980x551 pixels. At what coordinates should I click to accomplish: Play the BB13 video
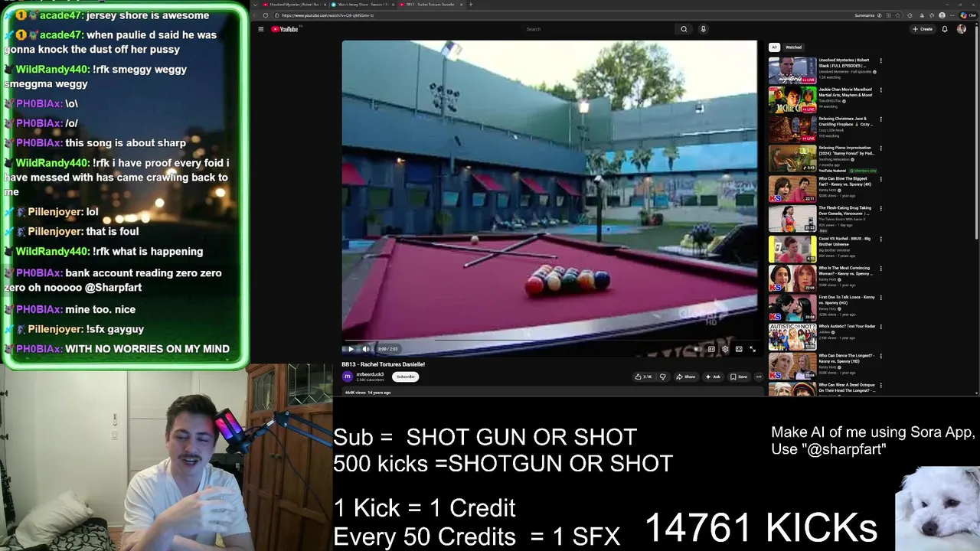351,349
